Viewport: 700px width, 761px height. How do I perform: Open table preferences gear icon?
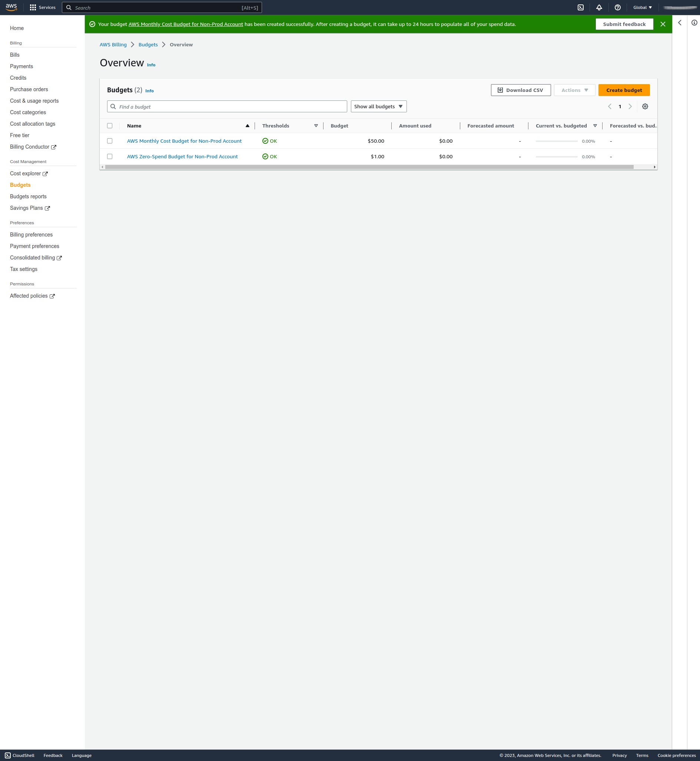(x=645, y=106)
